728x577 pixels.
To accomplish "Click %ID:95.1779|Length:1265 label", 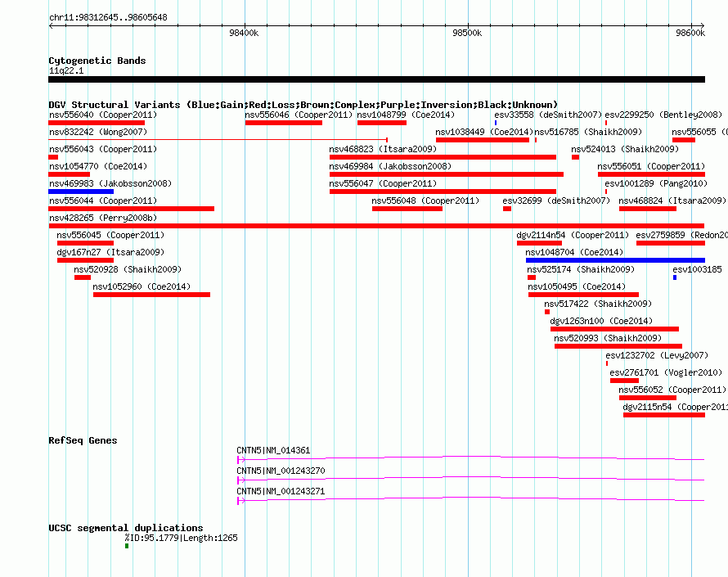I will [x=181, y=538].
